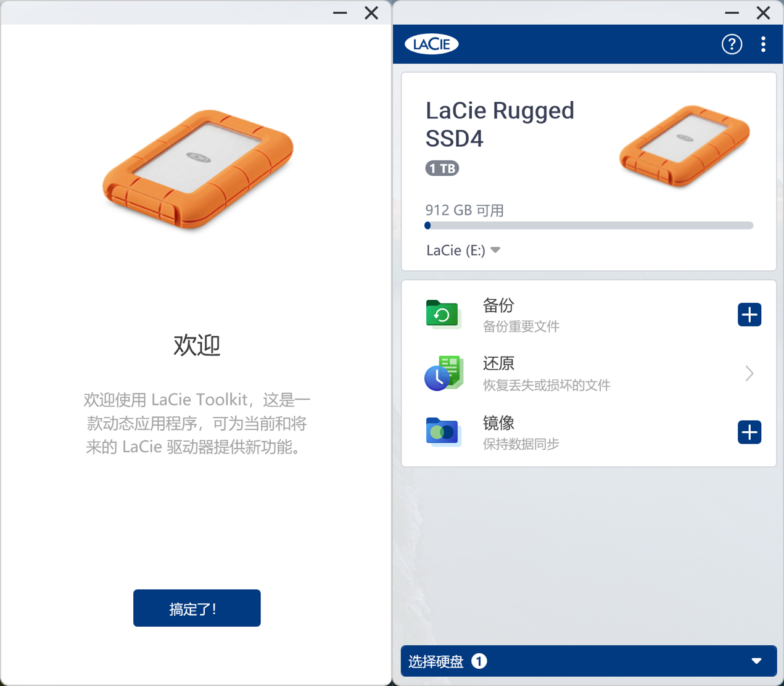
Task: Open Restore details via right chevron
Action: [749, 373]
